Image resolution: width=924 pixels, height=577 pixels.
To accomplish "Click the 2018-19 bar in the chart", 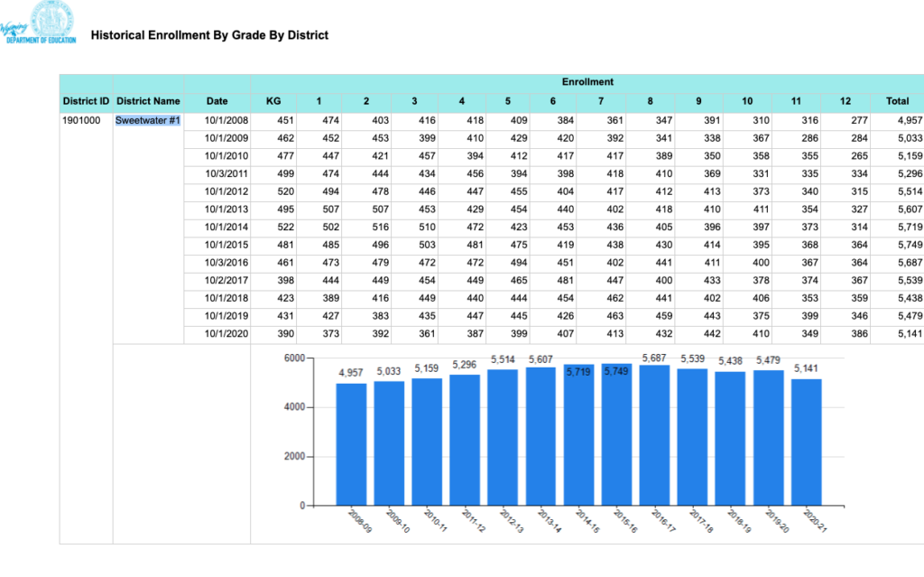I will 730,438.
